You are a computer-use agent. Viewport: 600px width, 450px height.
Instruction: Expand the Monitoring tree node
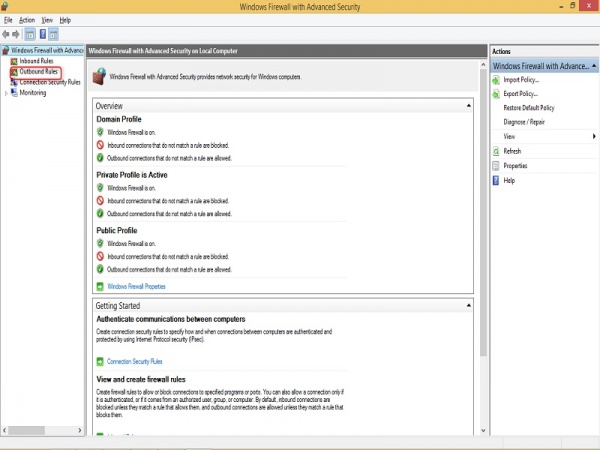click(x=6, y=93)
